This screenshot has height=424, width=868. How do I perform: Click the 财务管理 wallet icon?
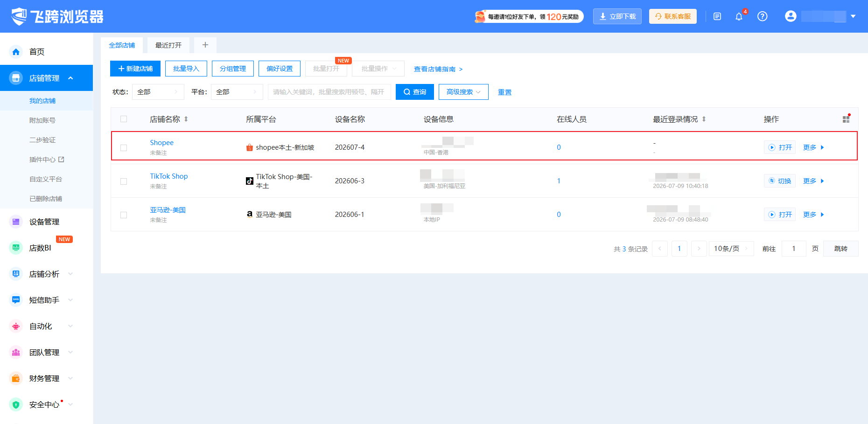16,378
